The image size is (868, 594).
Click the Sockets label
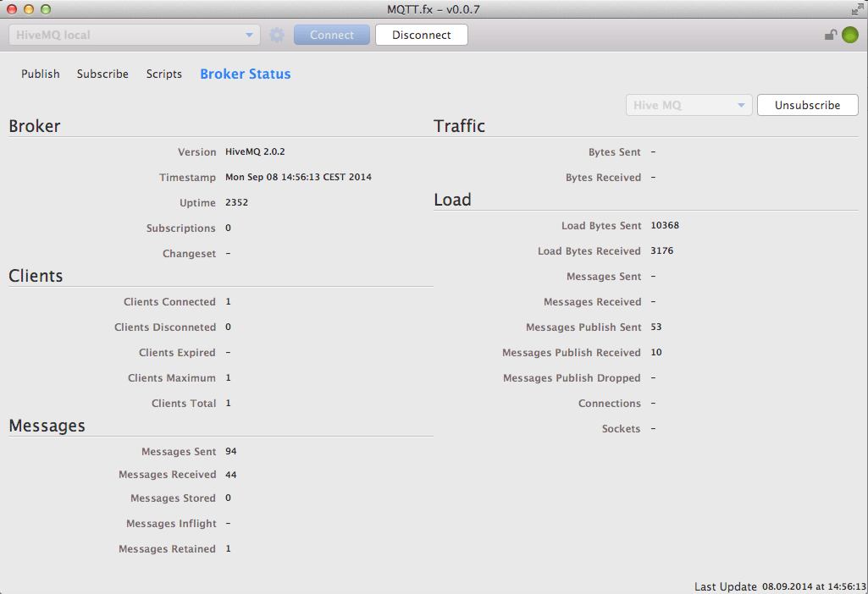[621, 429]
